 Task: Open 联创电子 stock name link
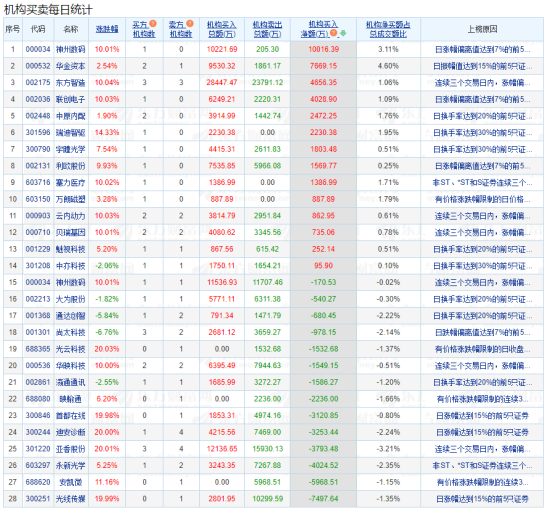[71, 99]
